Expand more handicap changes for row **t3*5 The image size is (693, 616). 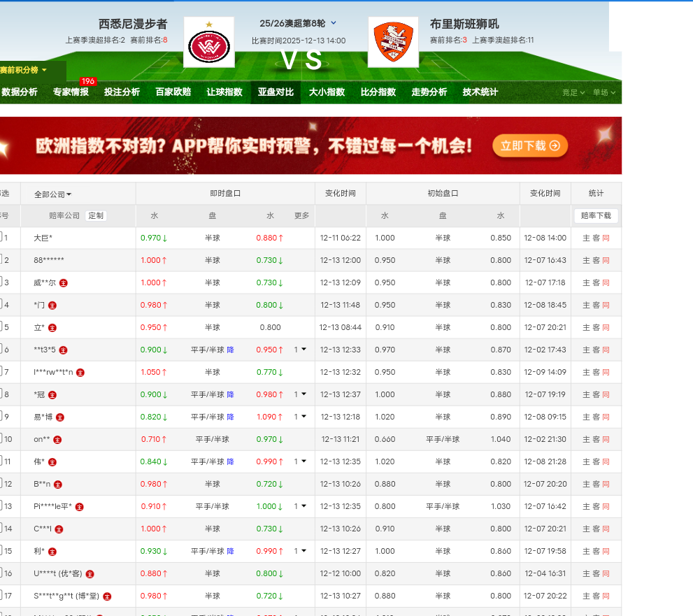pos(300,350)
